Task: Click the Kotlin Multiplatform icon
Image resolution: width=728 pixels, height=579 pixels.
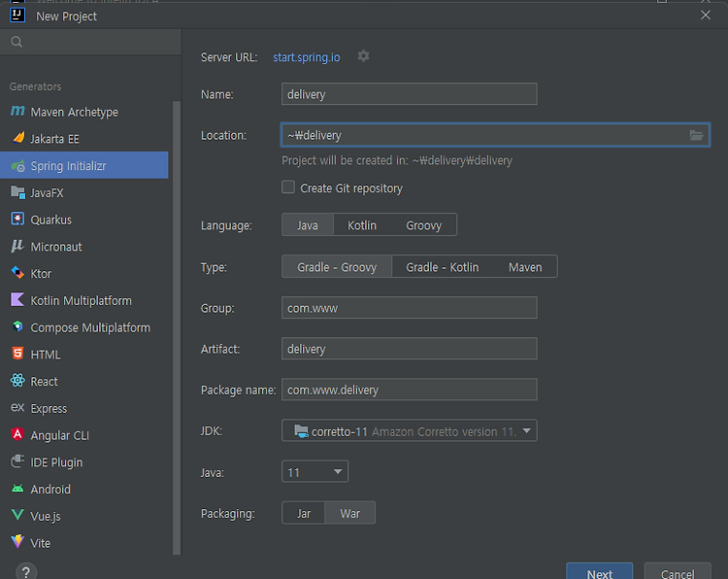Action: 17,300
